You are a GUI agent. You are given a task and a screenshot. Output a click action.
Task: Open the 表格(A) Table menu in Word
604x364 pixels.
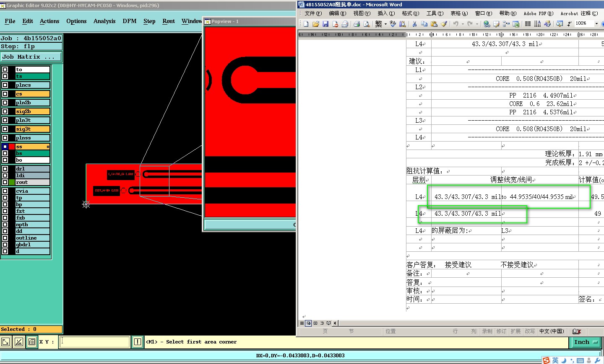pyautogui.click(x=459, y=13)
